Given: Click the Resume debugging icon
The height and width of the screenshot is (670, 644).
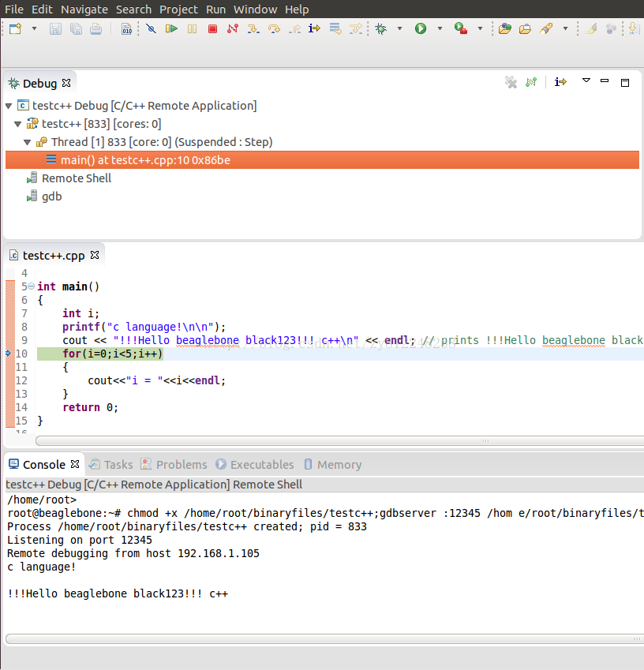Looking at the screenshot, I should (x=171, y=28).
